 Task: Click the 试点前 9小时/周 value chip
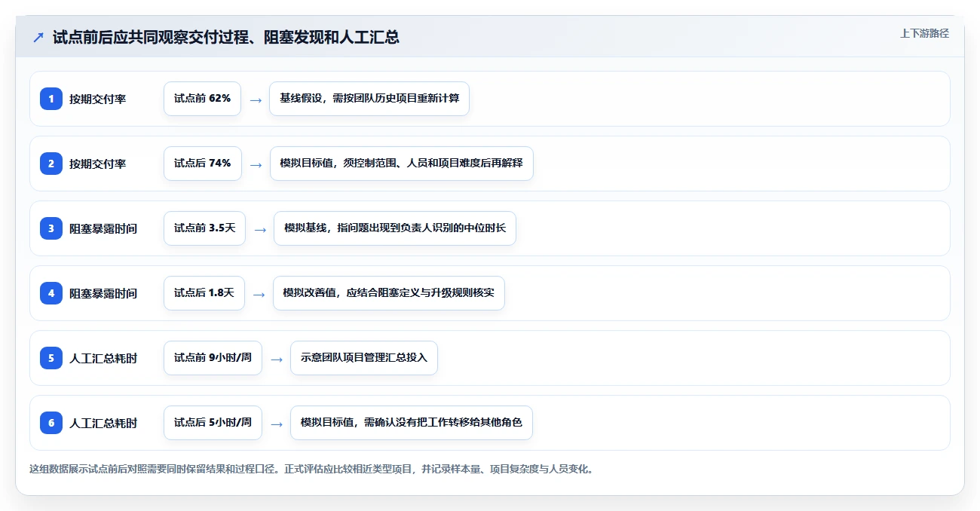(x=213, y=358)
